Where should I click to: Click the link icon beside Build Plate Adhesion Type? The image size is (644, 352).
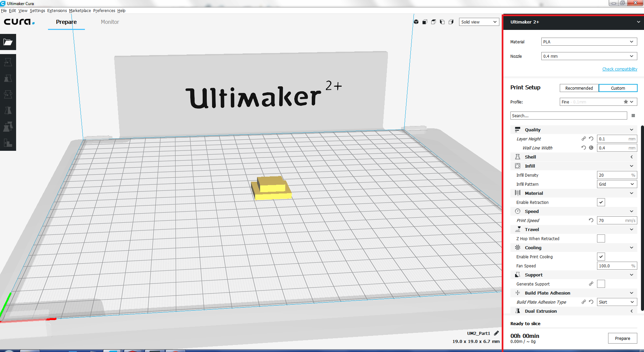[x=584, y=302]
